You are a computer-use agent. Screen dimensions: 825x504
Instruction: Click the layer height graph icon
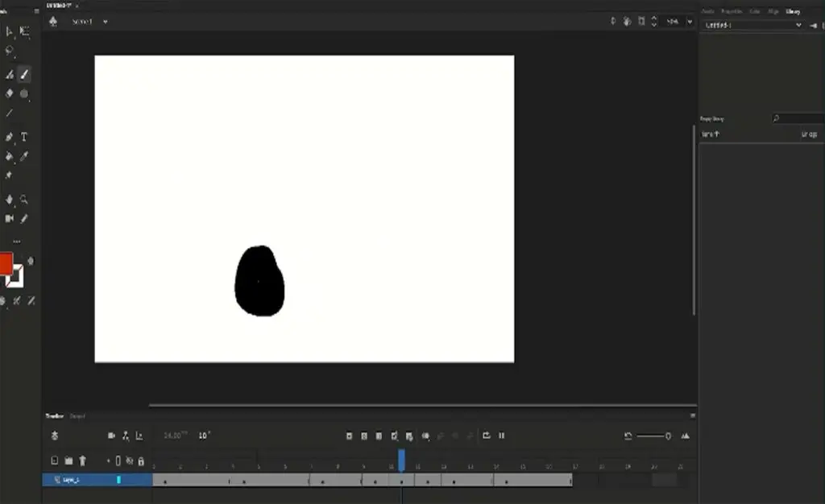coord(139,435)
